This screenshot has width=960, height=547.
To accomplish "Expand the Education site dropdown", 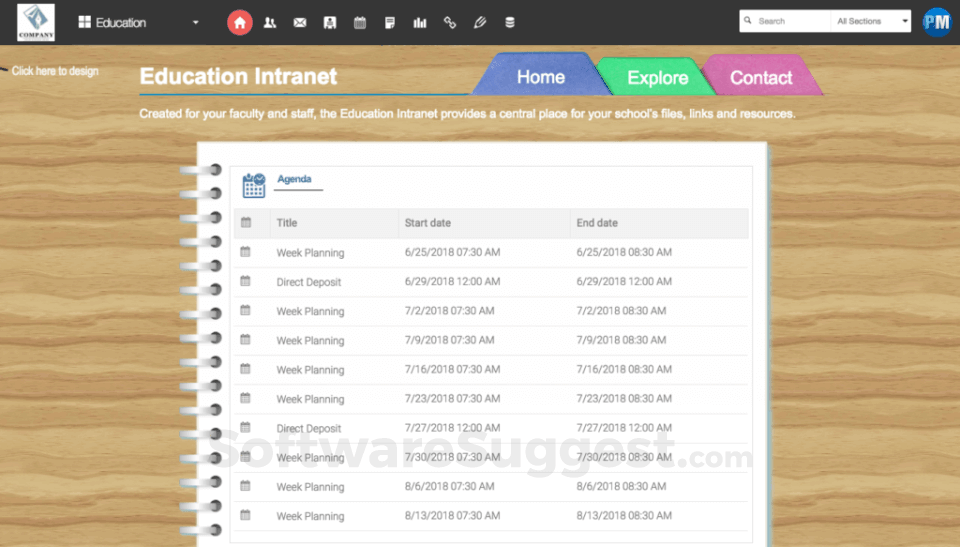I will point(138,23).
